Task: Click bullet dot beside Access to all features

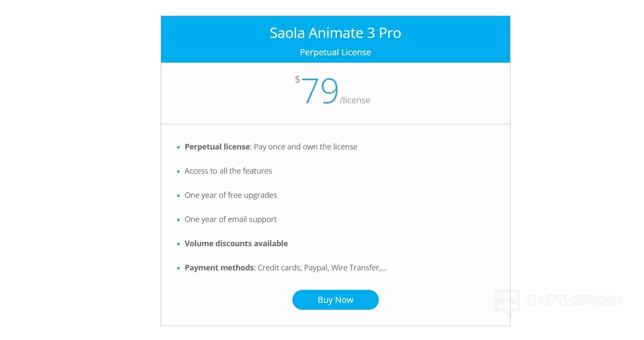Action: tap(178, 172)
